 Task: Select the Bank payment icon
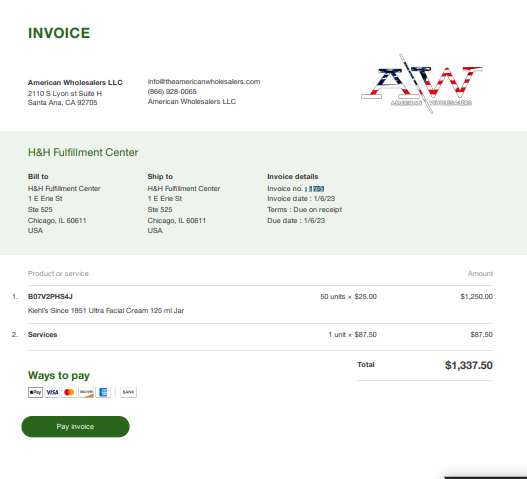(128, 392)
